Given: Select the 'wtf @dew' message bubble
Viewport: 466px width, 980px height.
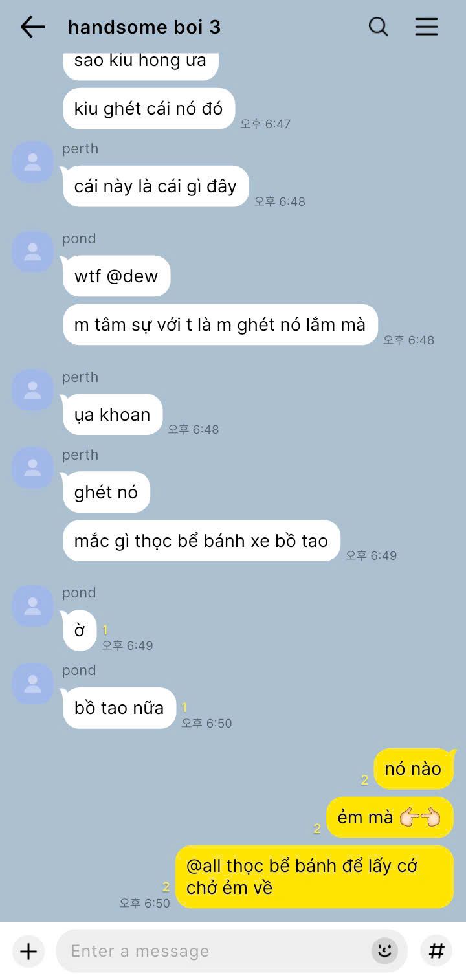Looking at the screenshot, I should tap(116, 276).
